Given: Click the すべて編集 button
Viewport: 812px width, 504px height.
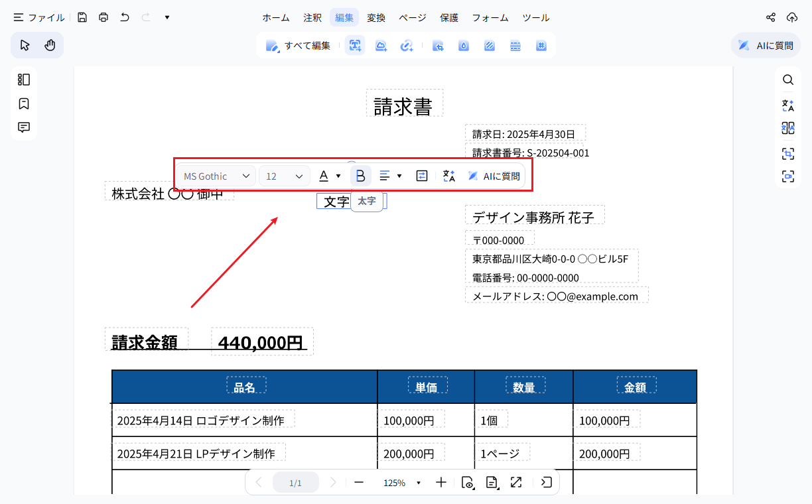Looking at the screenshot, I should [299, 46].
